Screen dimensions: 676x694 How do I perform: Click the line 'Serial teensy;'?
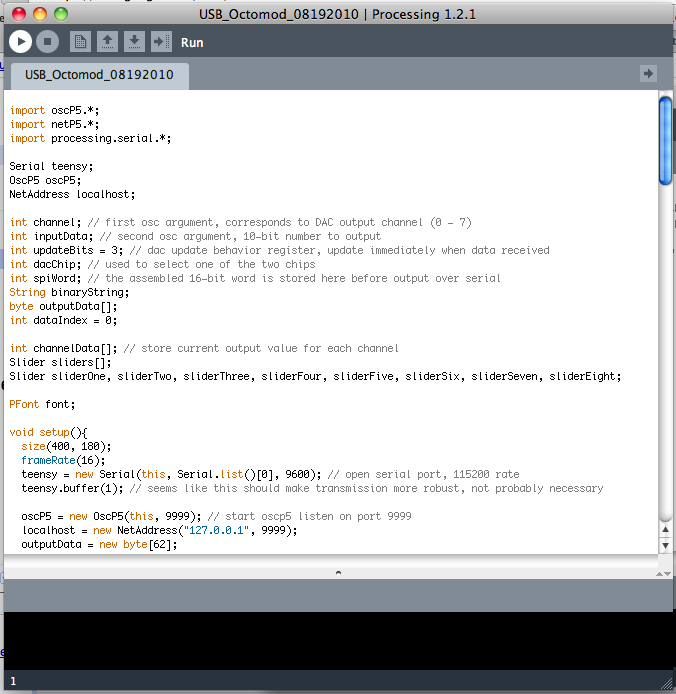coord(51,166)
